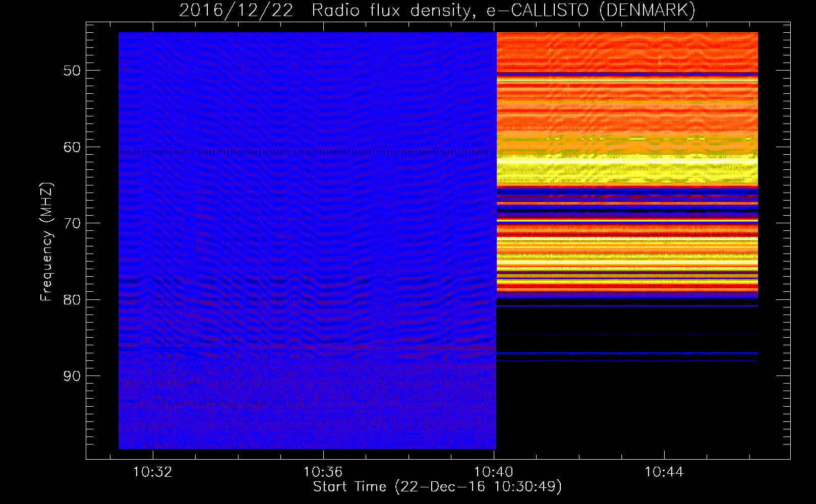The image size is (816, 504).
Task: Click the '90' frequency tick label
Action: pos(72,376)
